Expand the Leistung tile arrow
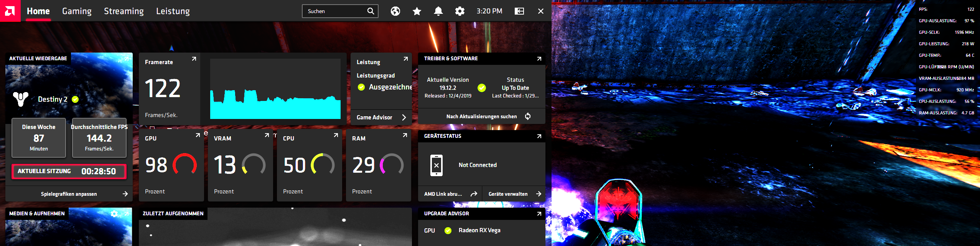This screenshot has height=246, width=980. 406,59
